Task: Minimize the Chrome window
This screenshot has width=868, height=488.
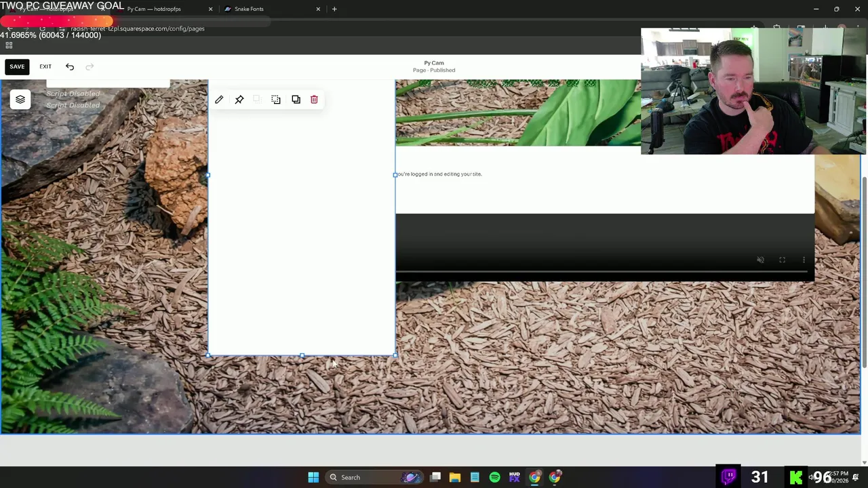Action: (x=816, y=9)
